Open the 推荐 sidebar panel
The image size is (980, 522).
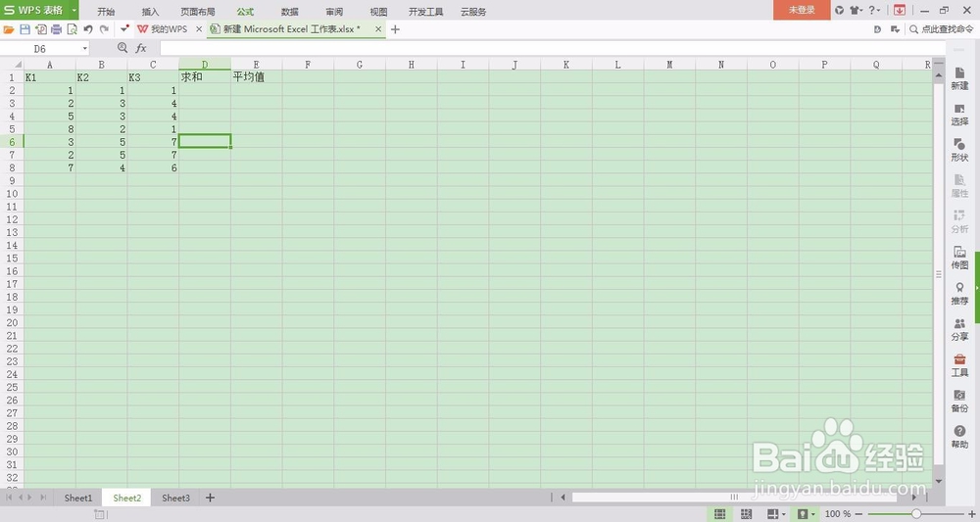pos(959,294)
